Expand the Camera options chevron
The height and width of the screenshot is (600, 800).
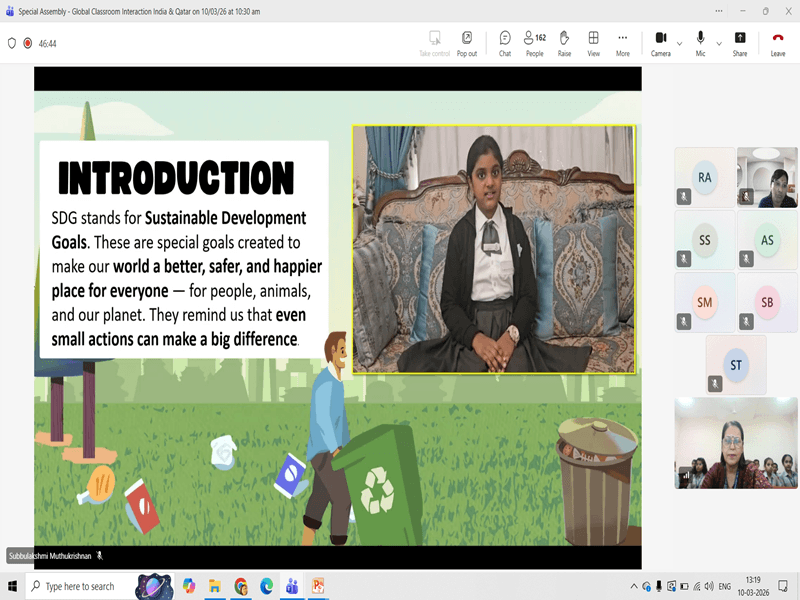coord(680,43)
